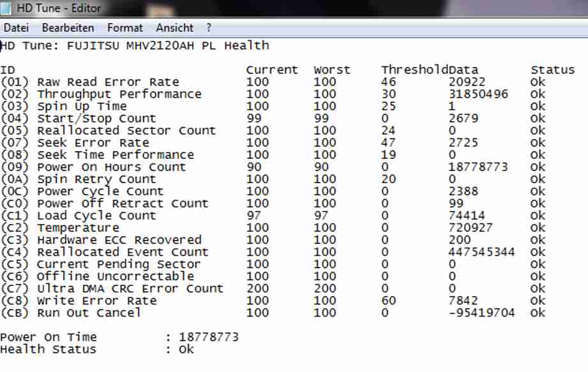Click the threshold value 60
This screenshot has height=372, width=588.
389,301
